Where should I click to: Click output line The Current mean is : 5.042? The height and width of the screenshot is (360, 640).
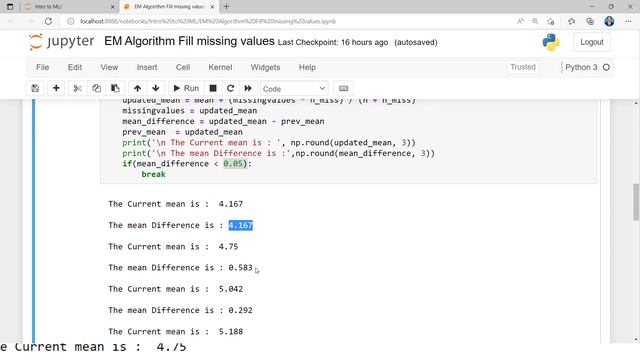click(176, 289)
